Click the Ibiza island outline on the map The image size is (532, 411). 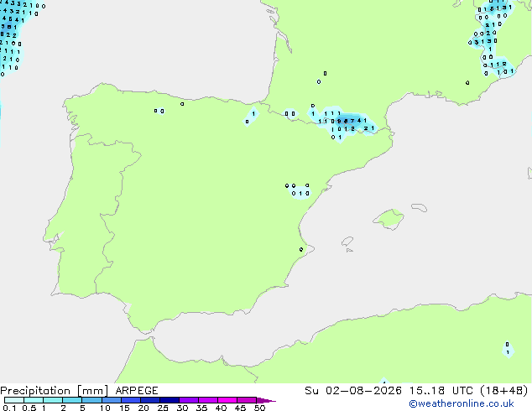347,242
